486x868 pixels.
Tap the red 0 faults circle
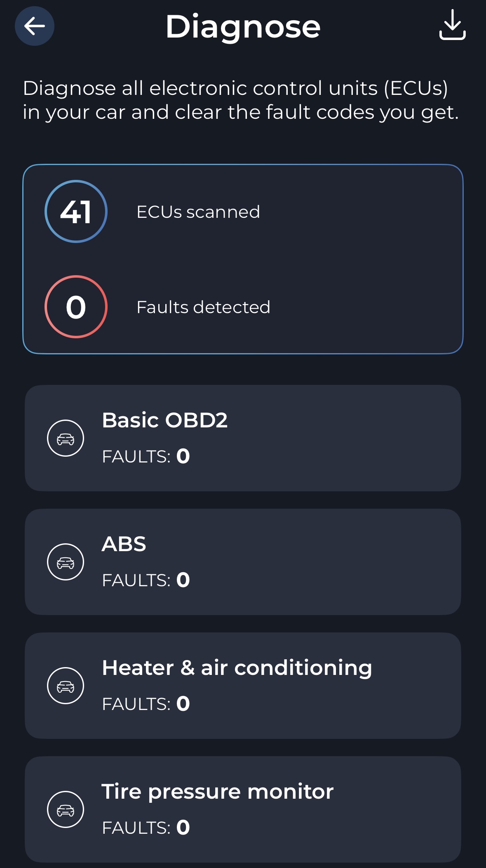[76, 307]
